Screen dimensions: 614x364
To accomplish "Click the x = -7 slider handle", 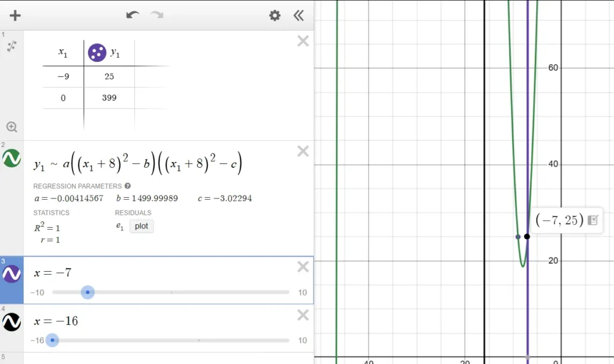I will click(88, 293).
